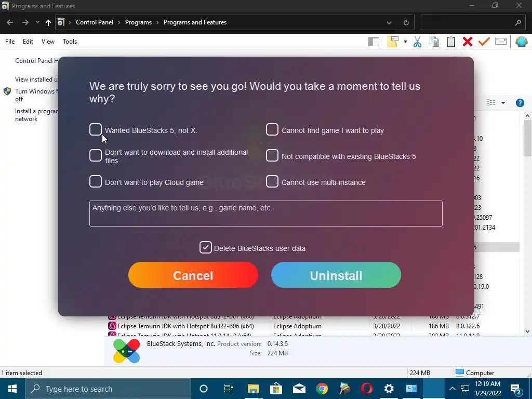The height and width of the screenshot is (399, 532).
Task: Click the view options list icon
Action: pyautogui.click(x=491, y=103)
